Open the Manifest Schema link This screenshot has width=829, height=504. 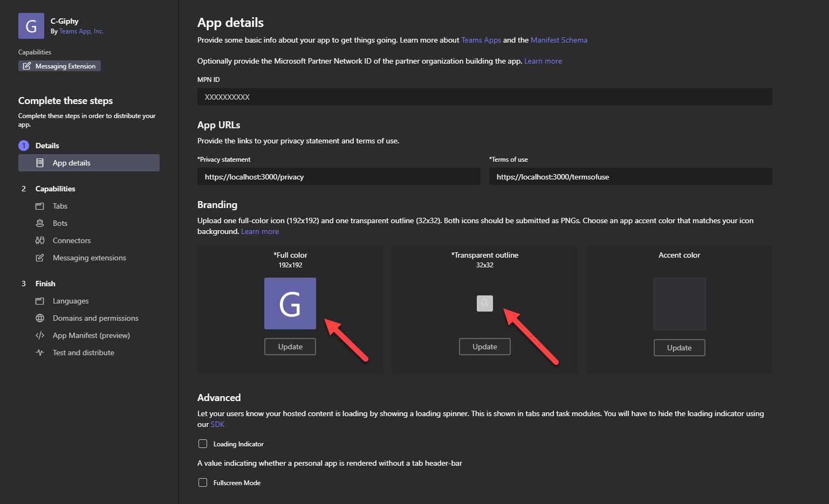[x=559, y=40]
